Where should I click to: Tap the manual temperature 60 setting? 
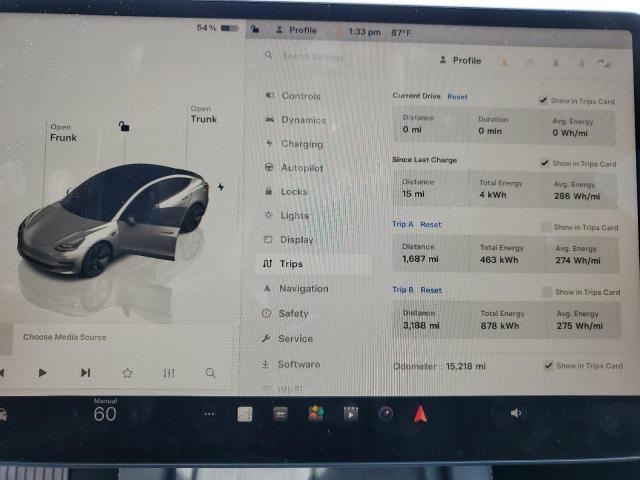(x=105, y=411)
